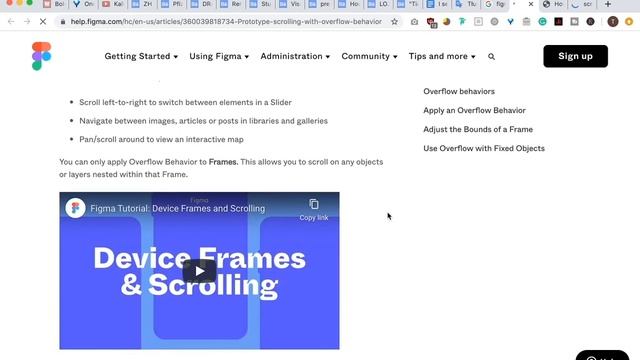
Task: Stop loading the page with the X button
Action: coord(43,22)
